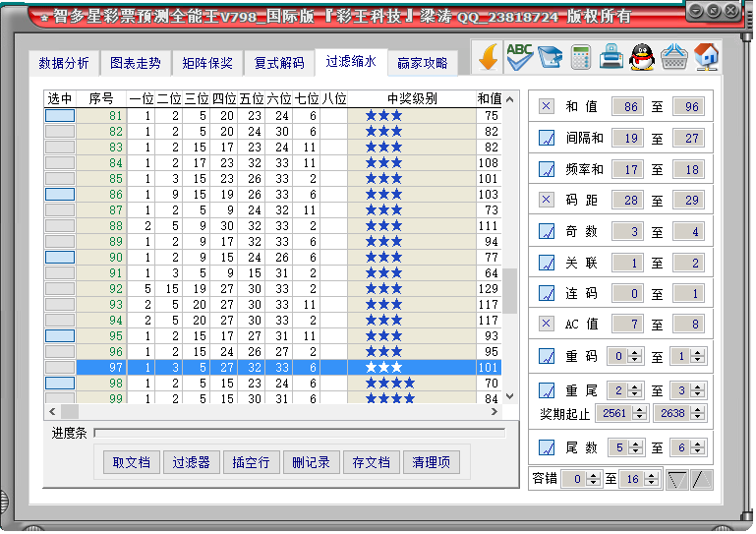756x534 pixels.
Task: Go to the home house icon
Action: [x=706, y=57]
